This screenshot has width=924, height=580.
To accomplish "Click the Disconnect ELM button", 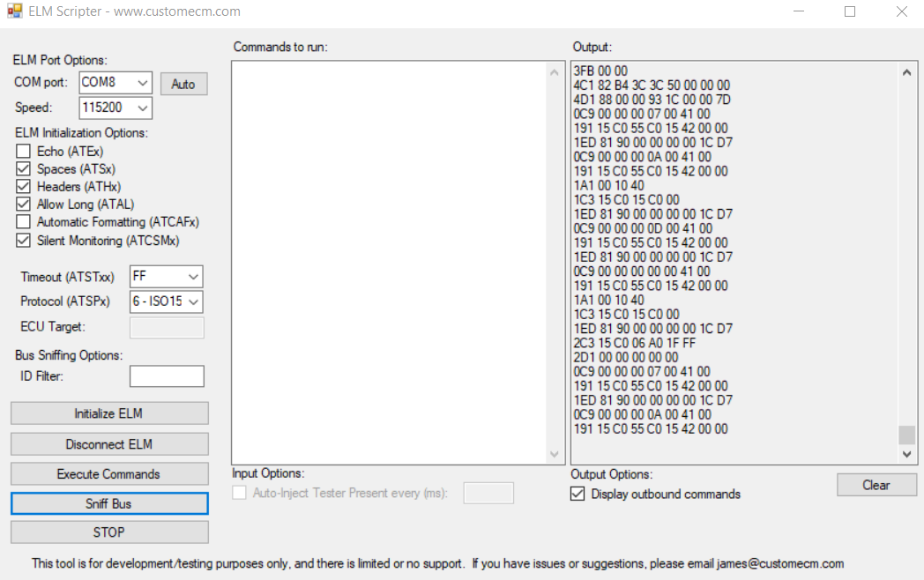I will [109, 444].
